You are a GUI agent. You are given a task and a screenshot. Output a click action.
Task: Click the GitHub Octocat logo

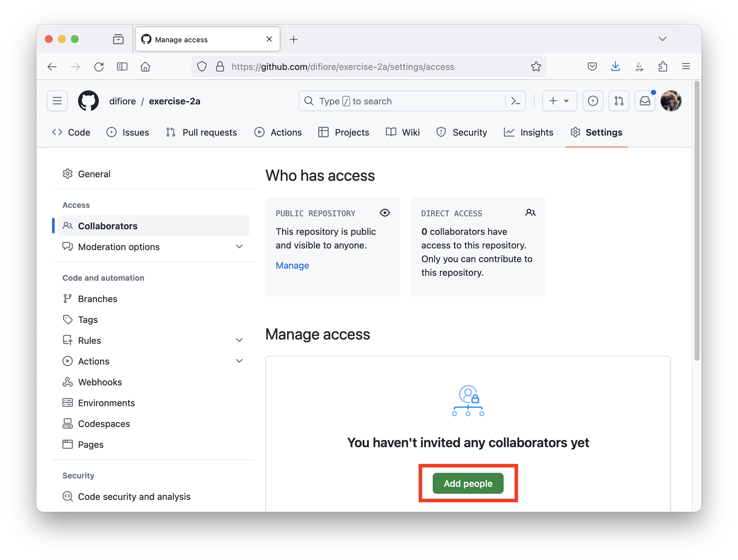pos(88,101)
